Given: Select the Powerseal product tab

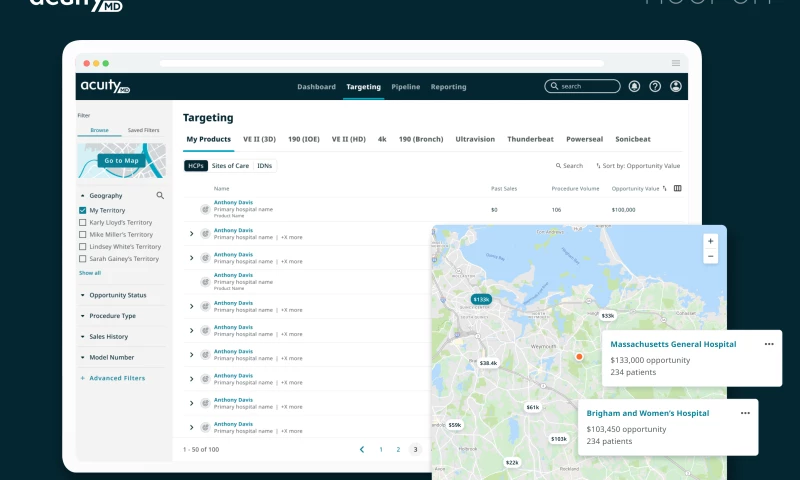Looking at the screenshot, I should pyautogui.click(x=584, y=139).
